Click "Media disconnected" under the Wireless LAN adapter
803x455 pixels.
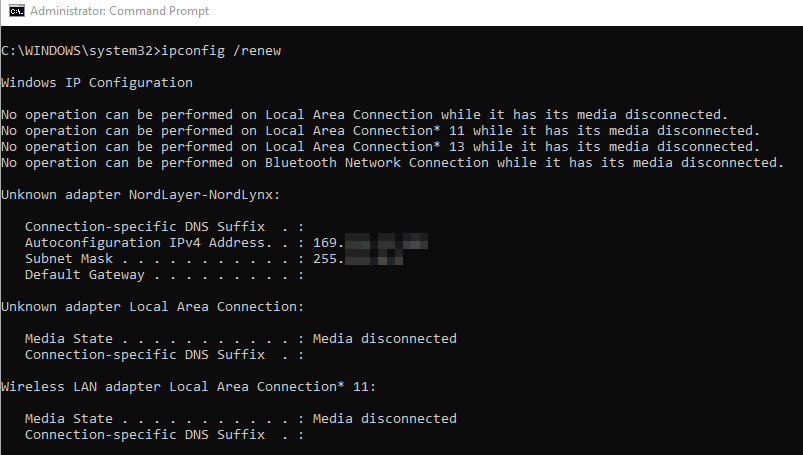click(384, 418)
